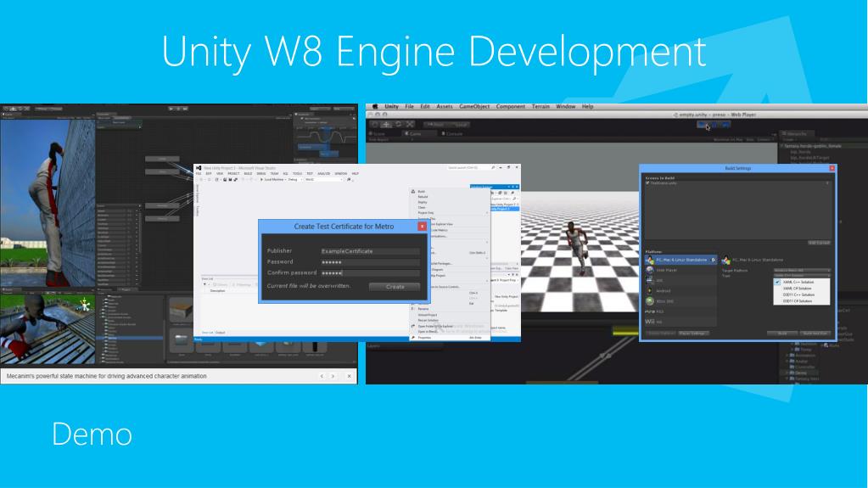This screenshot has height=488, width=868.
Task: Choose XAML C# Solution option
Action: click(x=802, y=289)
